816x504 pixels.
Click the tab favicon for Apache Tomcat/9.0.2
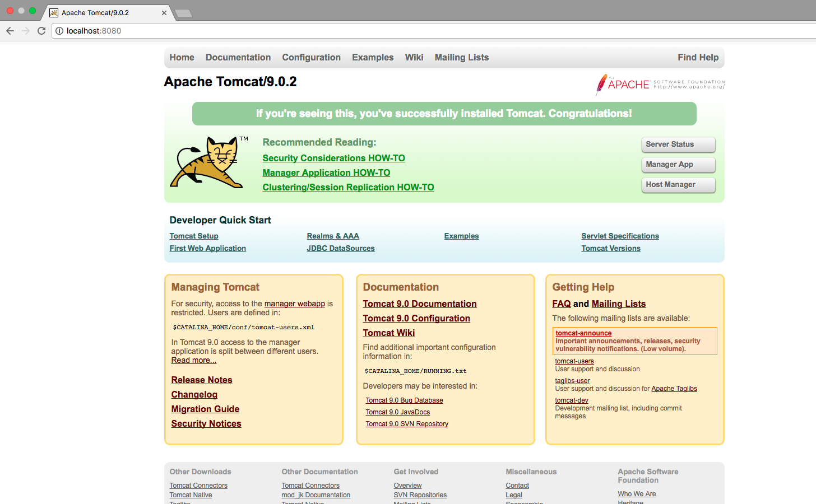(54, 12)
